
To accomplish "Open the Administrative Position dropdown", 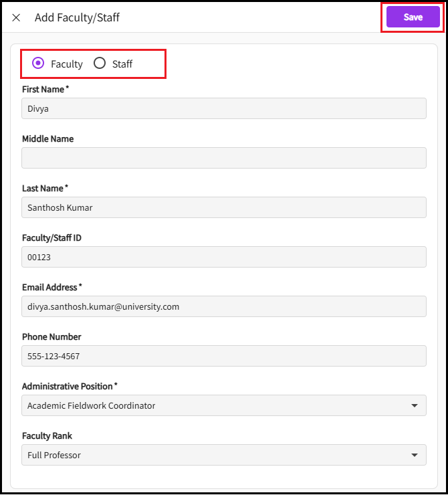I will (214, 405).
